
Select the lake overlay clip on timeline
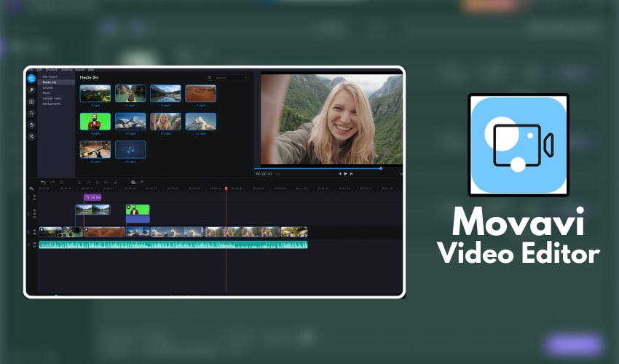point(92,210)
